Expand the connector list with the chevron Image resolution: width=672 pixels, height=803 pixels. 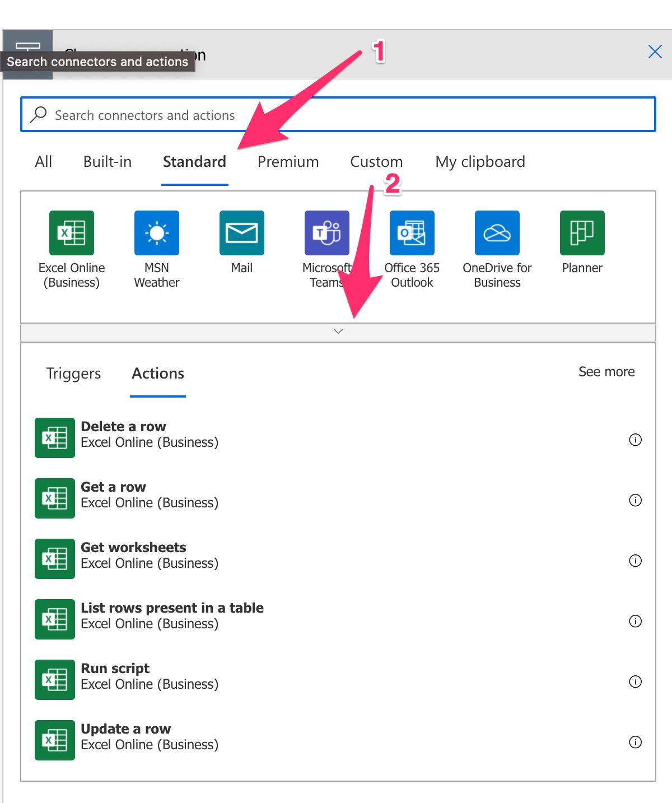(x=338, y=332)
